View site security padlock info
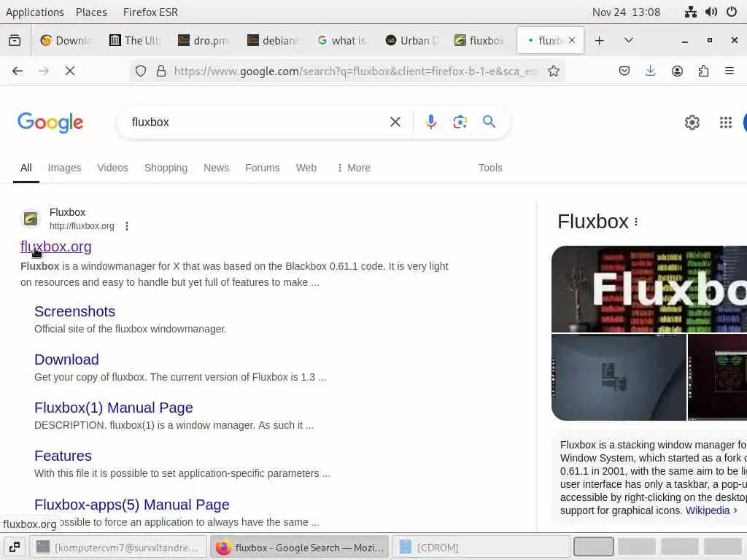747x560 pixels. 161,71
